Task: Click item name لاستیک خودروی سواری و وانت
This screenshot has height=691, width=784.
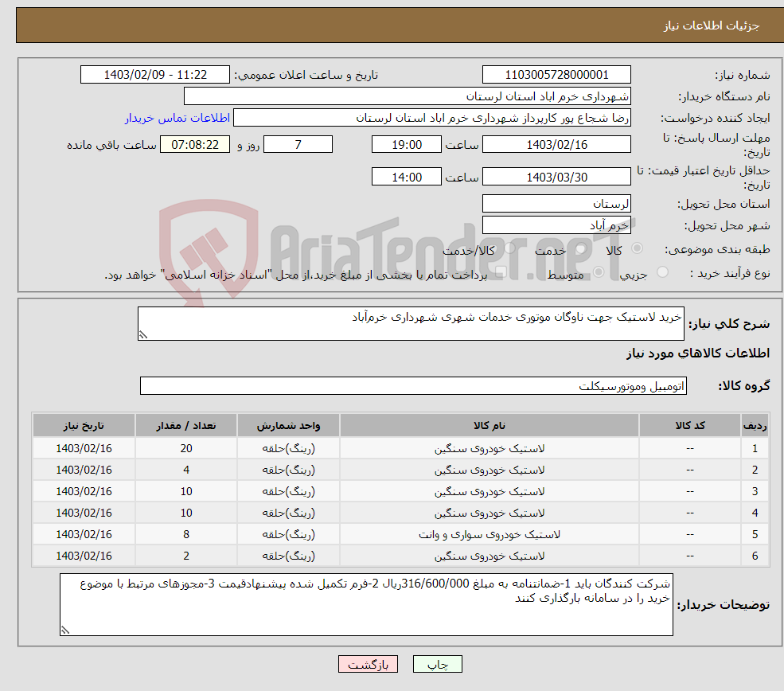Action: coord(490,534)
